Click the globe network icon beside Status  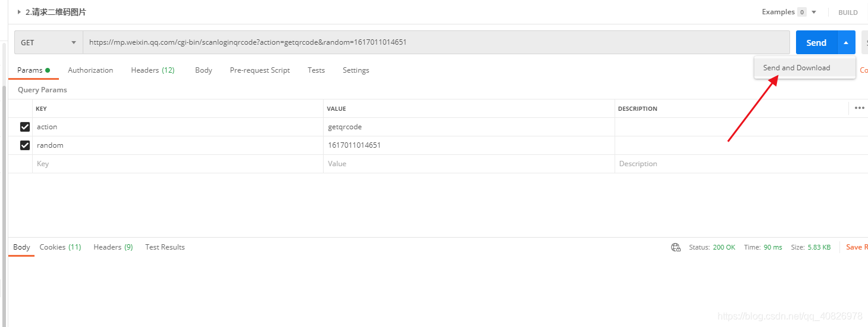click(x=676, y=247)
